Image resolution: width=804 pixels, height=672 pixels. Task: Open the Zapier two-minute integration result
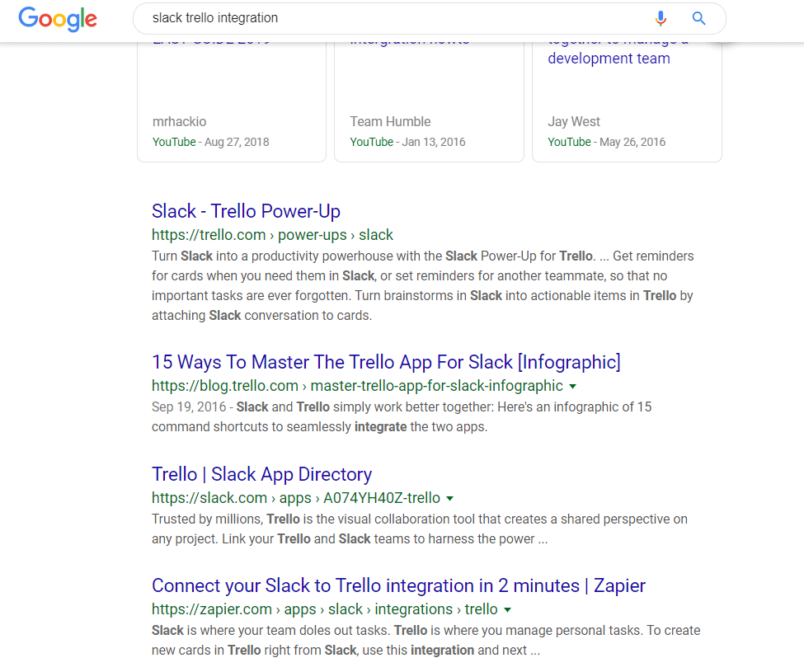point(397,585)
